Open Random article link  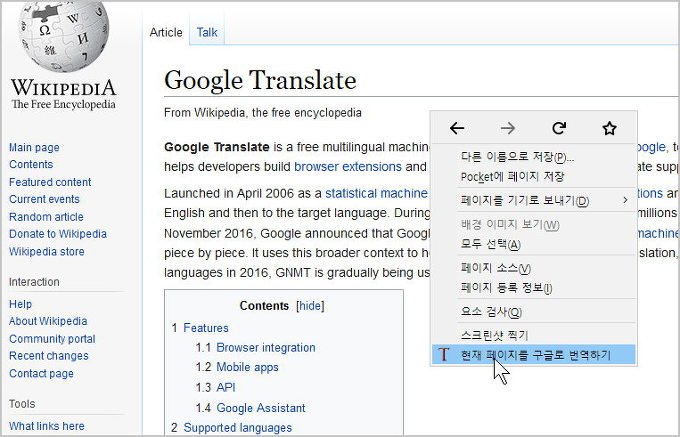pyautogui.click(x=46, y=217)
